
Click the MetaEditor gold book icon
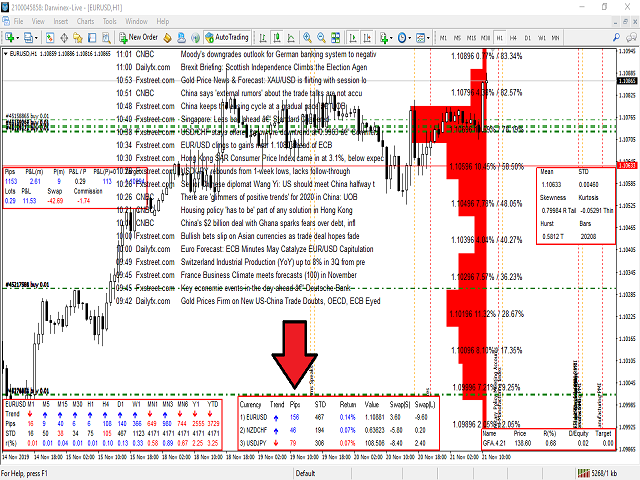click(x=167, y=38)
